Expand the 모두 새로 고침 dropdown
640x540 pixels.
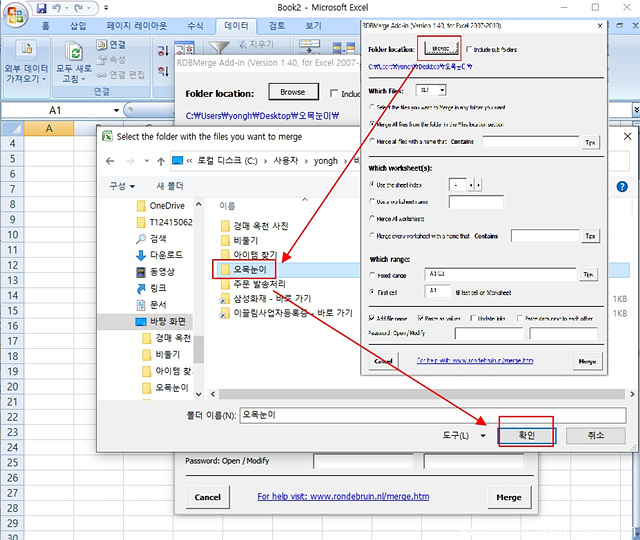[x=74, y=73]
